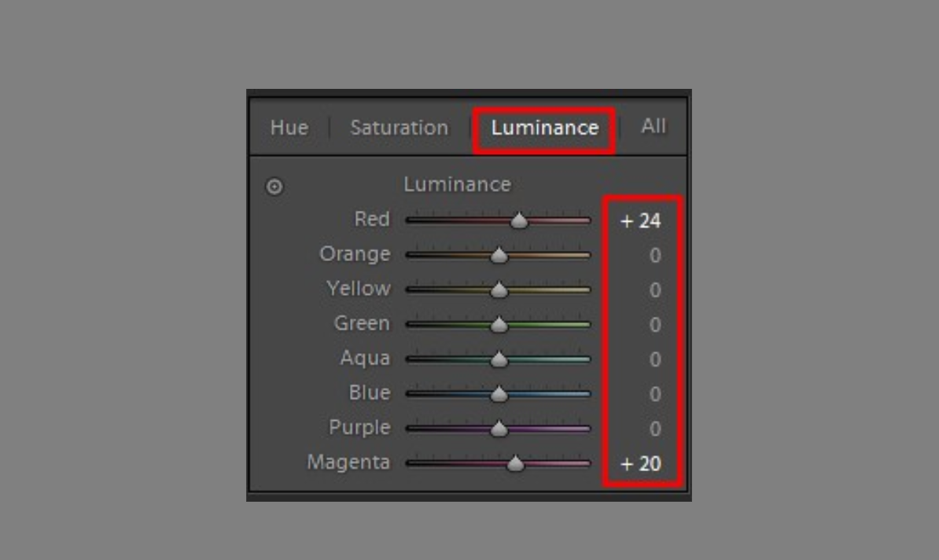The width and height of the screenshot is (939, 560).
Task: Click the Purple luminance slider handle
Action: pyautogui.click(x=499, y=429)
